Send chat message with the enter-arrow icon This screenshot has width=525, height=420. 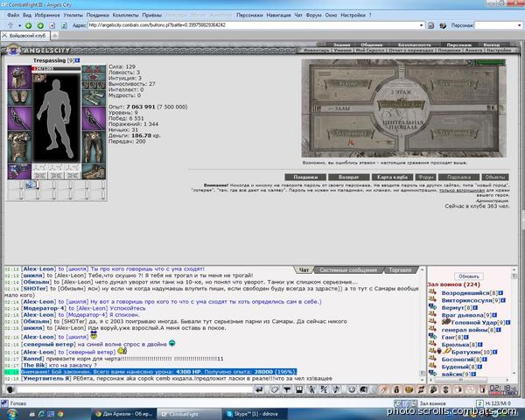pyautogui.click(x=259, y=389)
